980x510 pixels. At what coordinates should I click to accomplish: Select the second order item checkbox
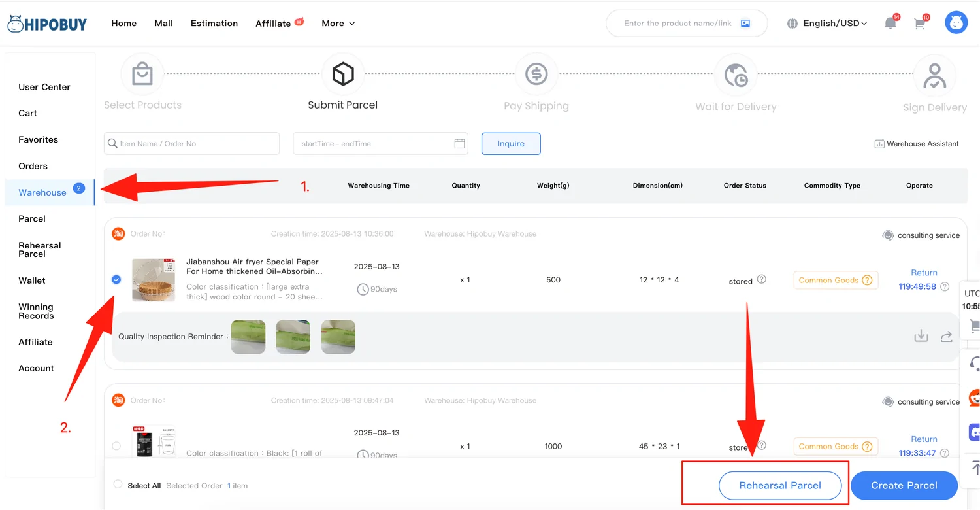point(116,446)
